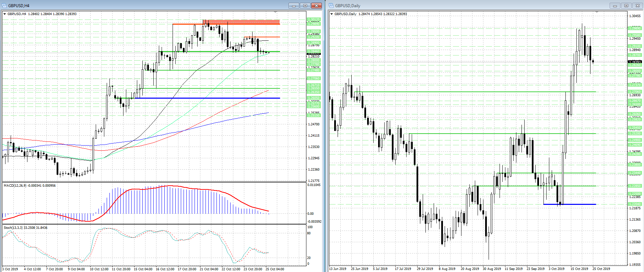
Task: Click the GBPUSD,H4 window title text
Action: 19,5
